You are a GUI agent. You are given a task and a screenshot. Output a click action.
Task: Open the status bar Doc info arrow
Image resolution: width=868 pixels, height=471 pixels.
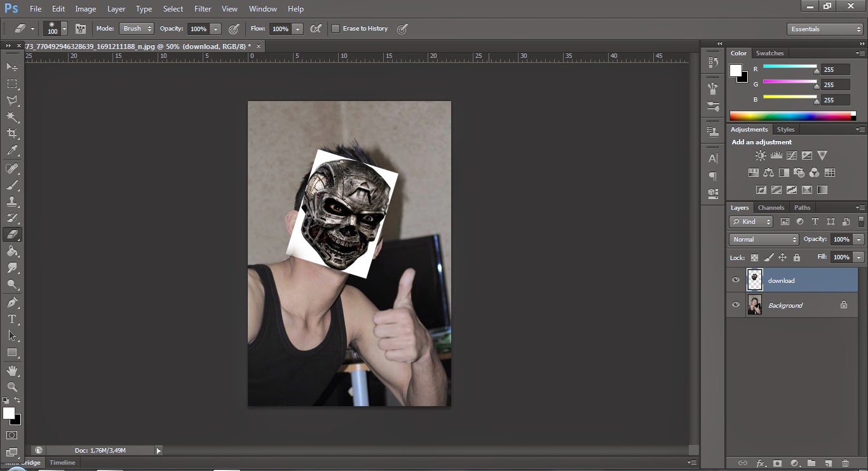coord(158,451)
